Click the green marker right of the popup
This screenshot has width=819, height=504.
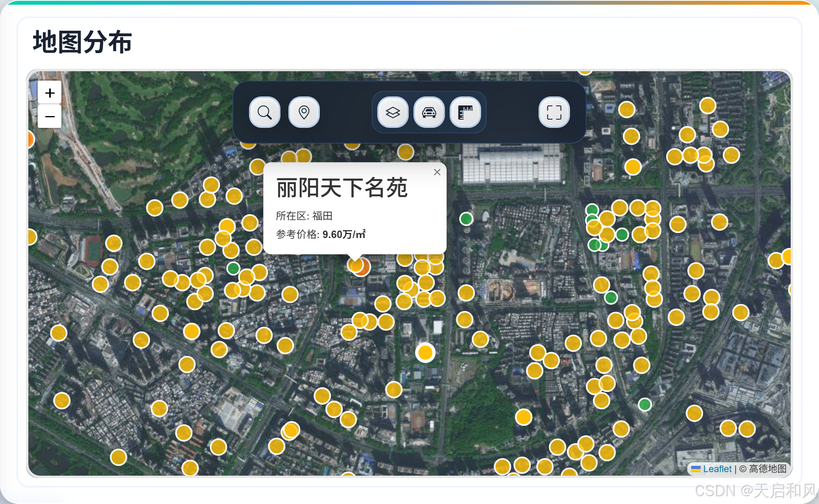click(x=466, y=218)
